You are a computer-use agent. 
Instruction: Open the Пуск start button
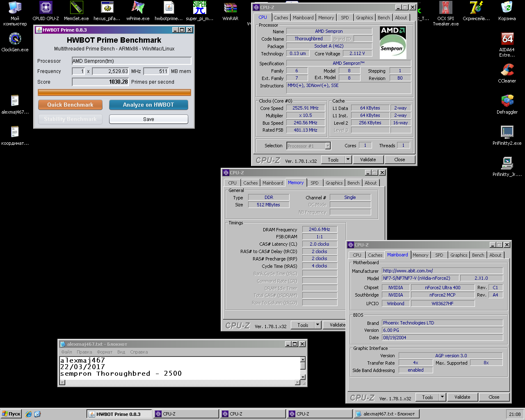[x=11, y=414]
